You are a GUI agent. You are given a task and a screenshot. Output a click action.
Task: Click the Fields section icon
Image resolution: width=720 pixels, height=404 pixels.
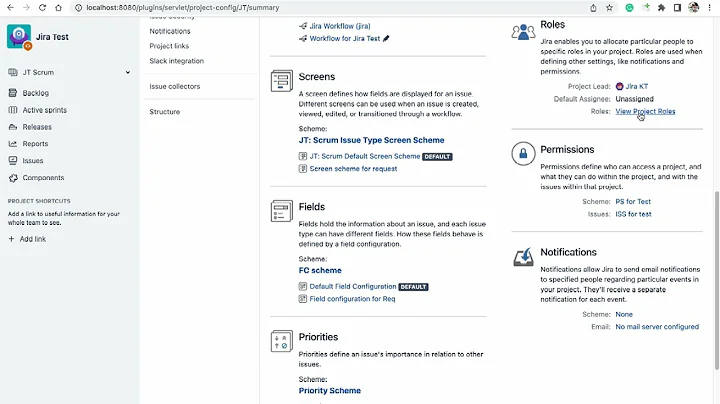pyautogui.click(x=281, y=211)
